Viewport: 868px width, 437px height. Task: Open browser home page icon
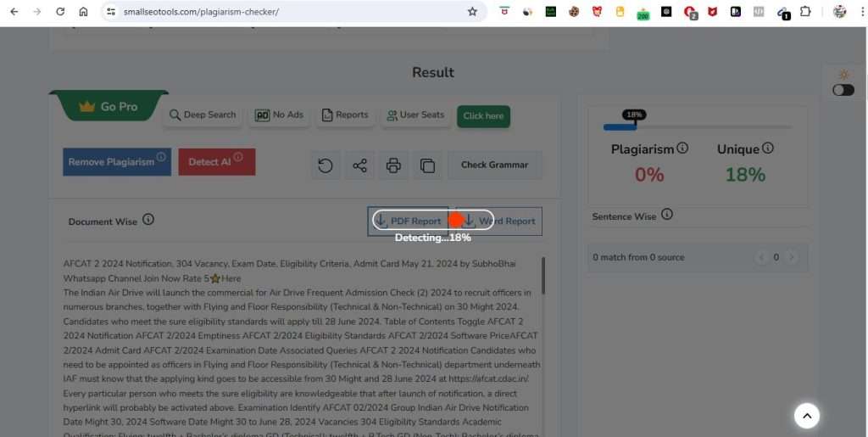(x=84, y=12)
